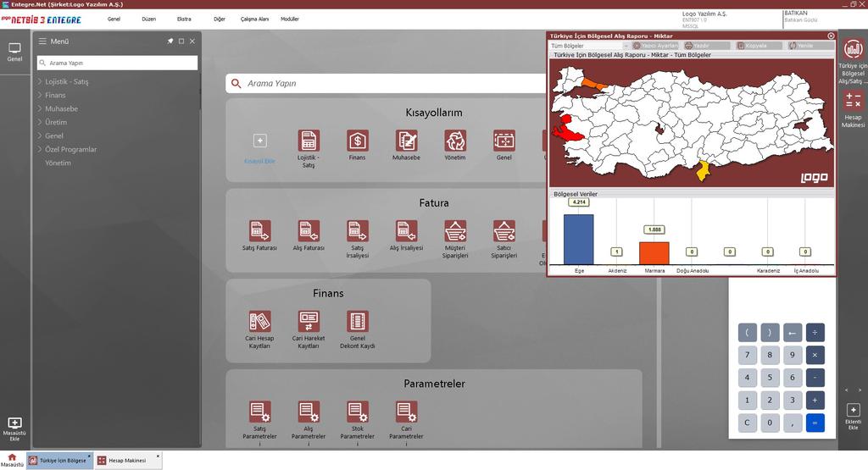
Task: Click the Masaüstü Ekle icon in the left sidebar
Action: (14, 423)
